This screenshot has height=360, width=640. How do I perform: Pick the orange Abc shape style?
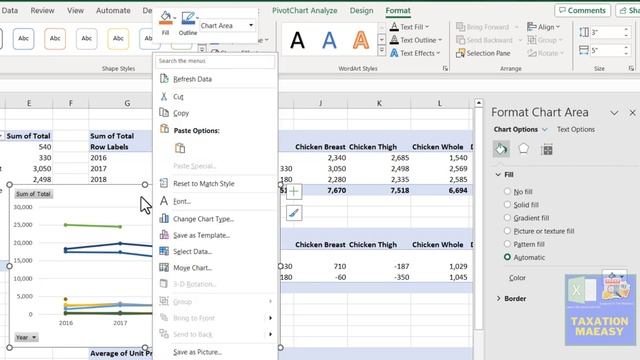pos(55,39)
